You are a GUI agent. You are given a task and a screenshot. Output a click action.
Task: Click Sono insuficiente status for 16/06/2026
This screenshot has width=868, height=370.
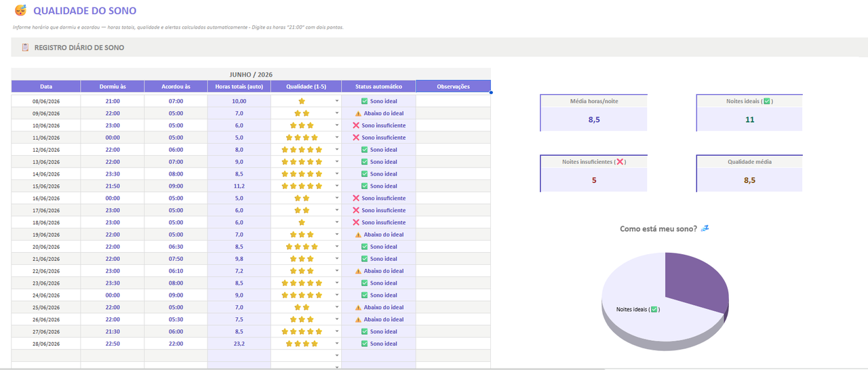379,198
